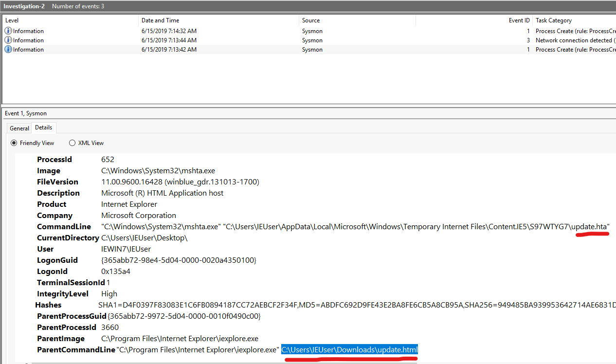Click the highlighted Downloads\update.html path
The height and width of the screenshot is (364, 616).
coord(349,350)
